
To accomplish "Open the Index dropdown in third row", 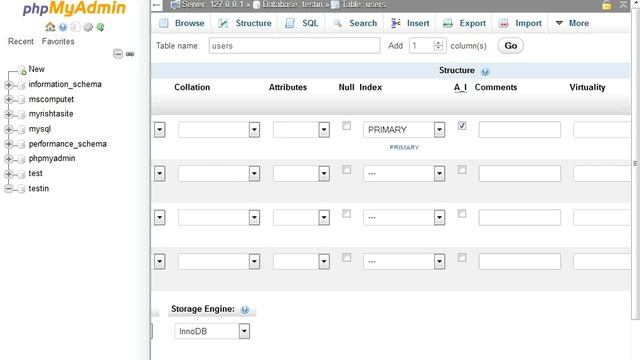I will 404,218.
